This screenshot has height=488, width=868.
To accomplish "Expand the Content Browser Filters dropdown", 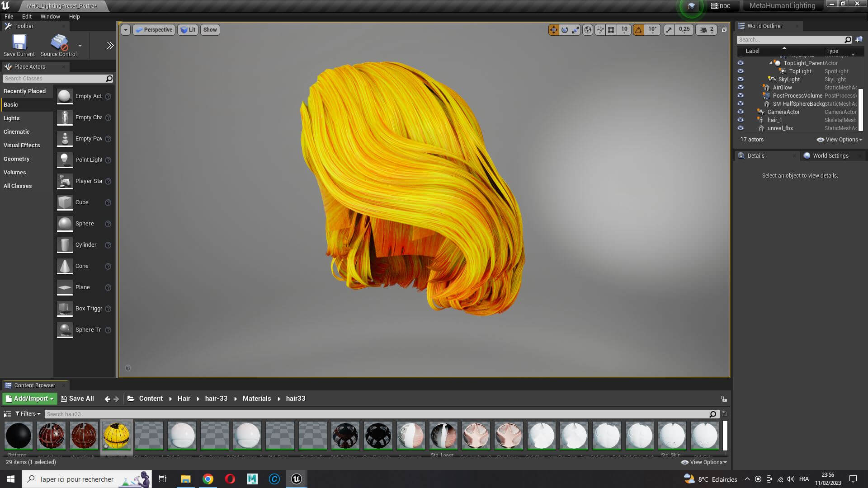I will [28, 414].
